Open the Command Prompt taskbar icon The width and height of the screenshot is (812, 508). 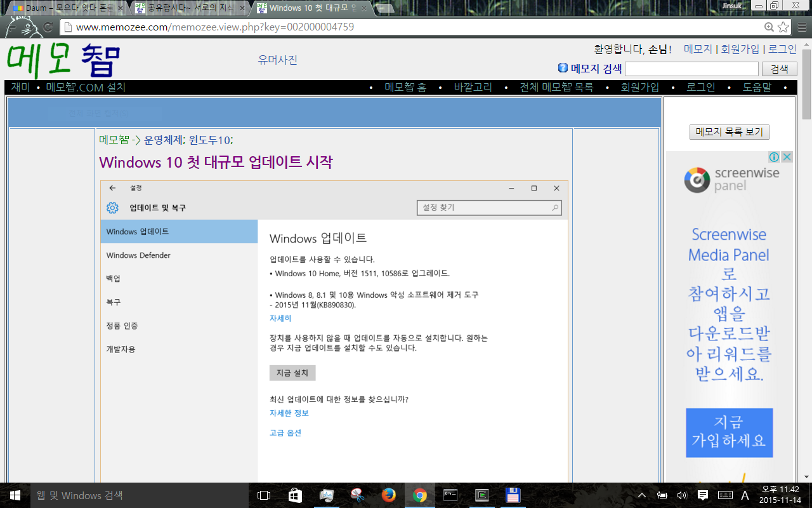click(x=450, y=495)
